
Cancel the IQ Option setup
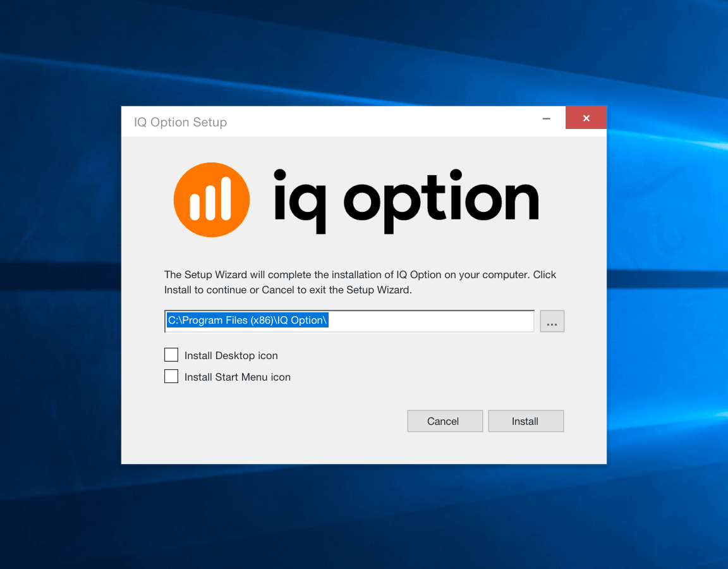click(x=445, y=421)
